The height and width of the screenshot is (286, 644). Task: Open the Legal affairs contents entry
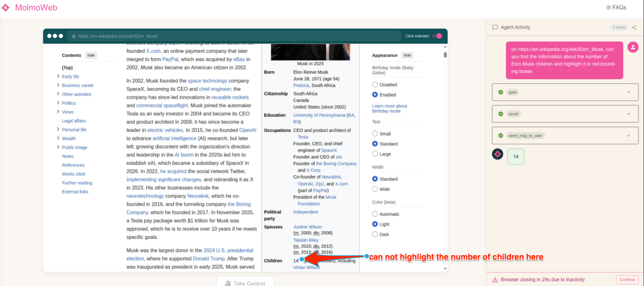tap(74, 121)
